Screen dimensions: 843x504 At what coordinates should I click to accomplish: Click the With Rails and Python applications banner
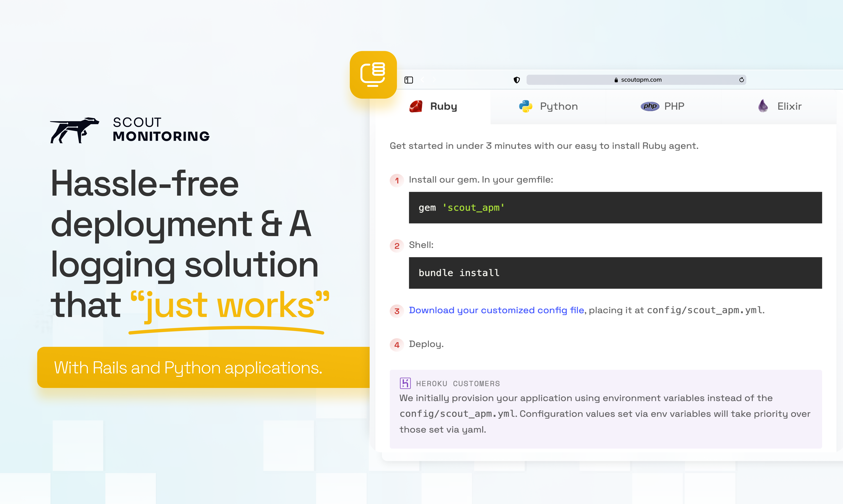pyautogui.click(x=203, y=367)
